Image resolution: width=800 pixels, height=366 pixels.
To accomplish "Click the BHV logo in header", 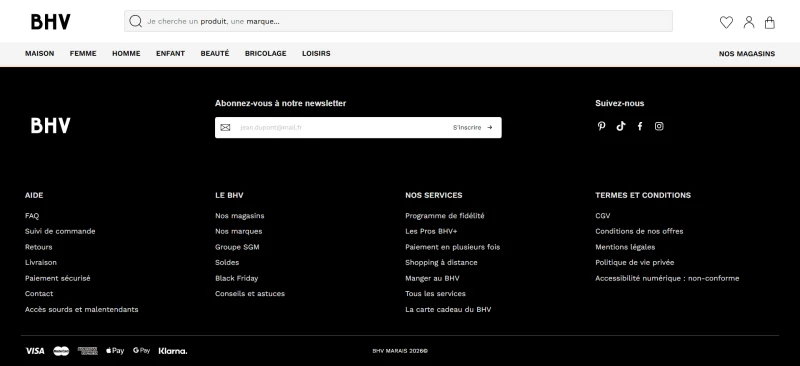I will tap(51, 21).
